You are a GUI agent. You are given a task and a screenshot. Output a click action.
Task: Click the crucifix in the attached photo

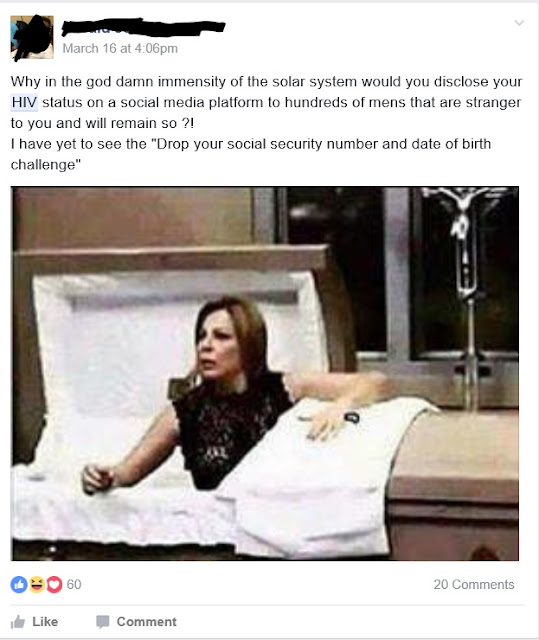click(467, 245)
